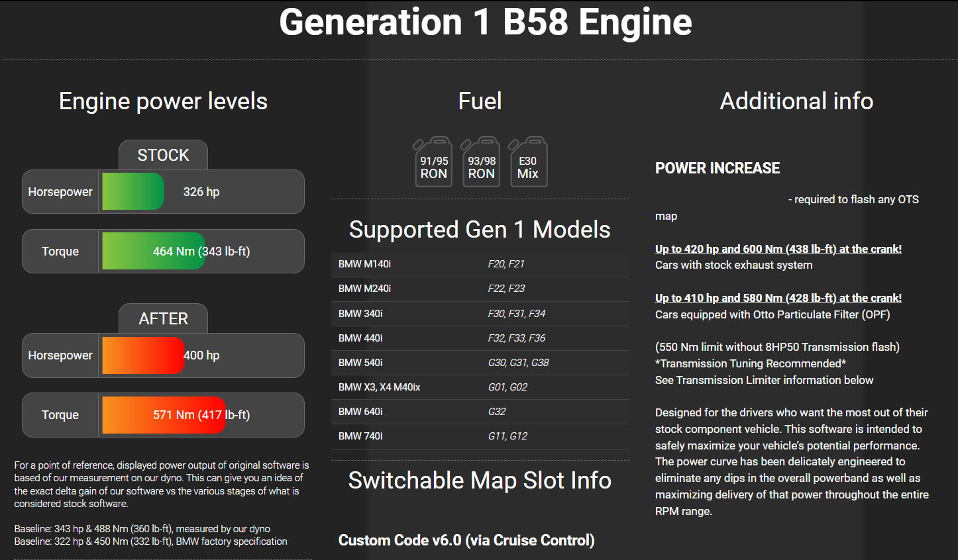
Task: Click the after torque 571 Nm bar
Action: [164, 415]
